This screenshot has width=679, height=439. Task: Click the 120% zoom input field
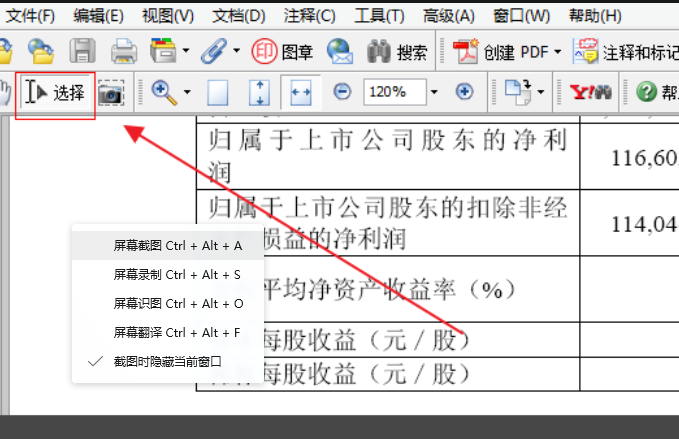pos(395,92)
